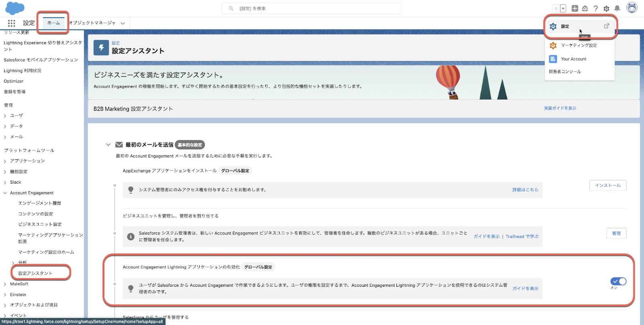The image size is (644, 325).
Task: Open the 実装ガイドを表示 link
Action: point(560,108)
